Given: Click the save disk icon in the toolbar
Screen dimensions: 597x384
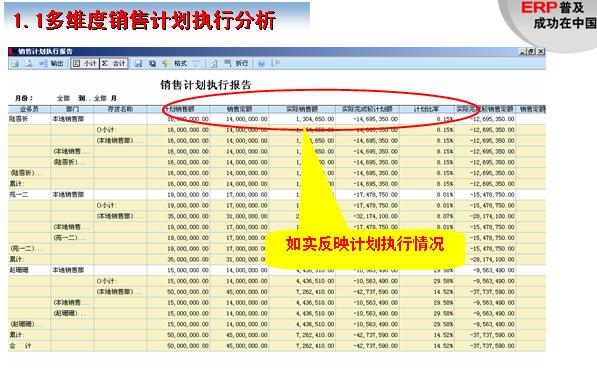Looking at the screenshot, I should (x=138, y=64).
